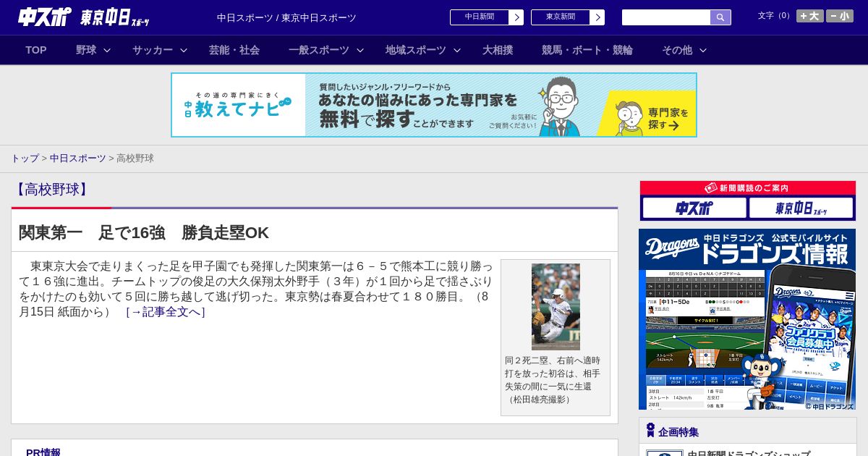Screen dimensions: 868x456
Task: Open the 一般スポーツ navigation menu
Action: point(319,50)
